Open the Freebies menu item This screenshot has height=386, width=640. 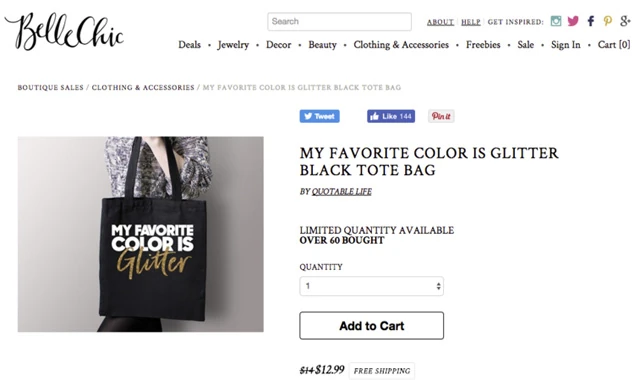pyautogui.click(x=483, y=45)
